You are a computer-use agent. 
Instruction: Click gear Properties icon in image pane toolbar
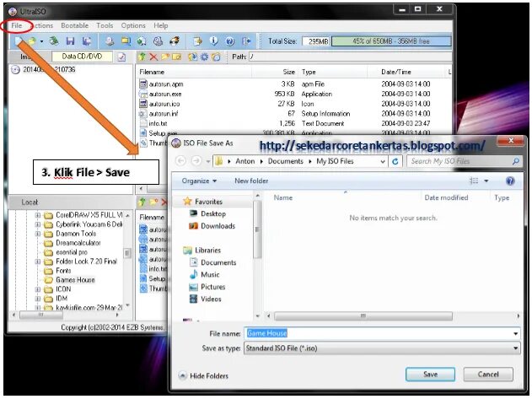click(204, 57)
